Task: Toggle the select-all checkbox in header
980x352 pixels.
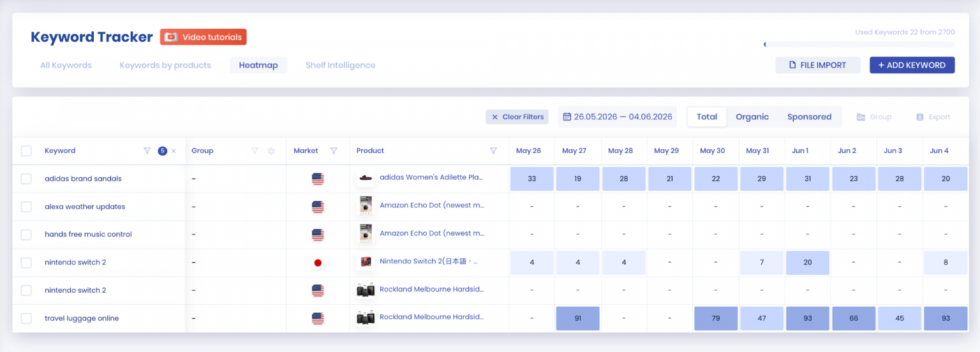Action: (x=26, y=151)
